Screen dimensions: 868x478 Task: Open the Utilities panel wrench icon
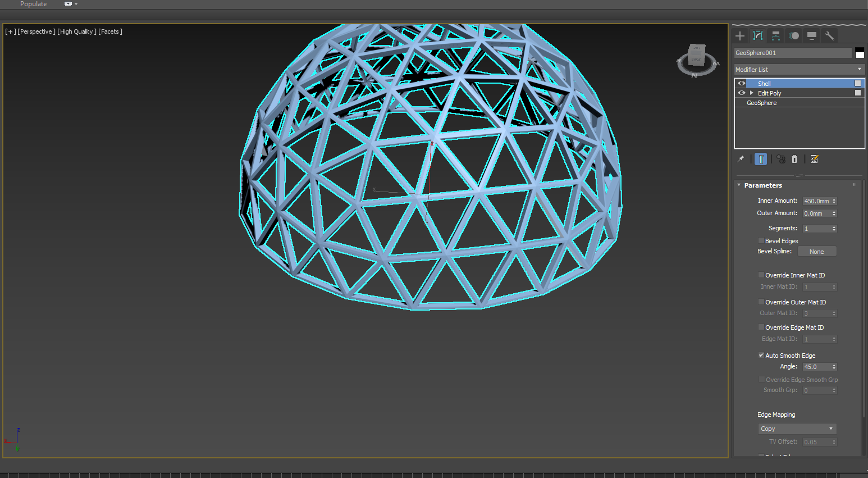[x=830, y=35]
